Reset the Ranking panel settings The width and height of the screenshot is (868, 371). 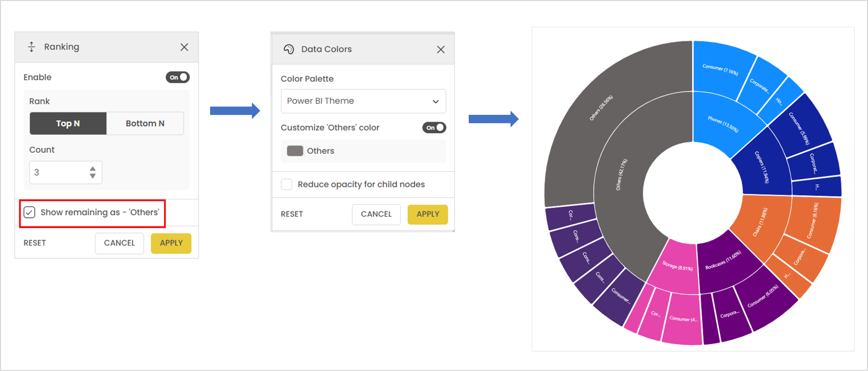(35, 243)
